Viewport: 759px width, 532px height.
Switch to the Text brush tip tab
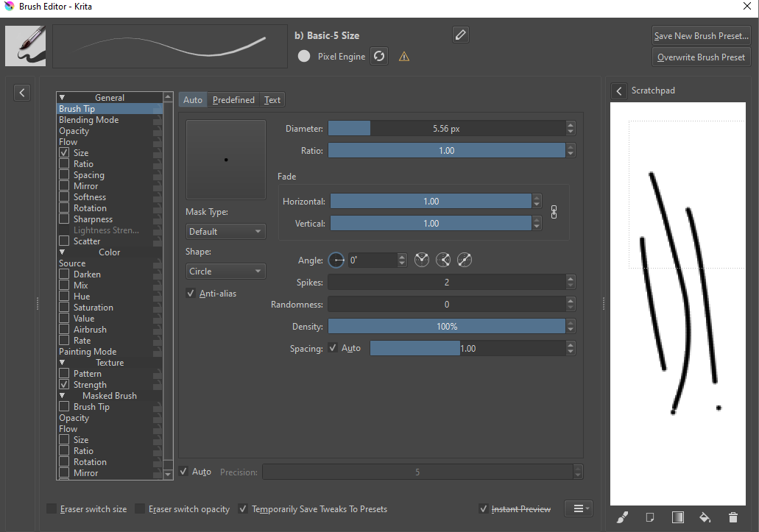pos(272,100)
